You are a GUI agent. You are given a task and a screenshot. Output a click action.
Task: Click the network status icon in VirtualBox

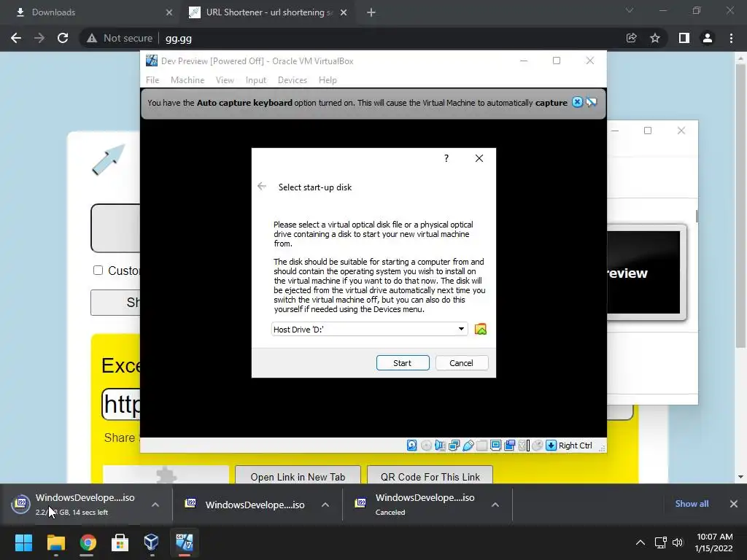[454, 446]
